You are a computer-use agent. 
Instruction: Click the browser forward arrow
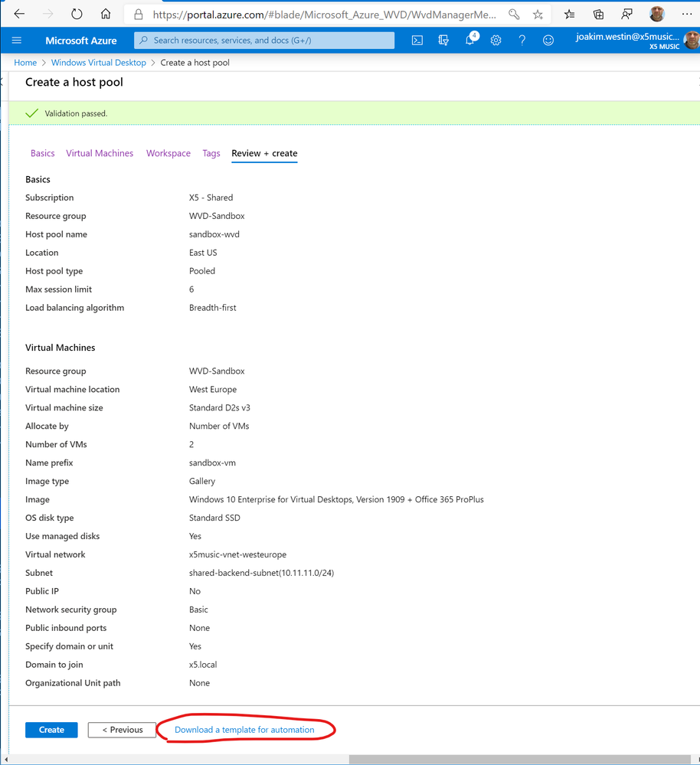point(47,14)
